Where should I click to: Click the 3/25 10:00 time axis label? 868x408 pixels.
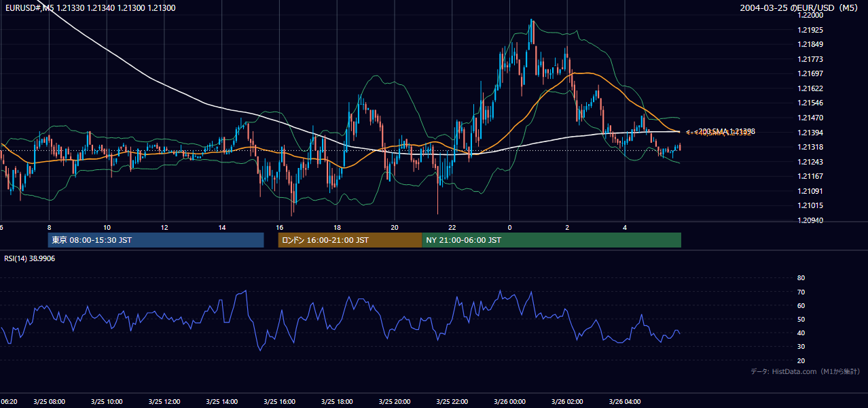pyautogui.click(x=106, y=401)
